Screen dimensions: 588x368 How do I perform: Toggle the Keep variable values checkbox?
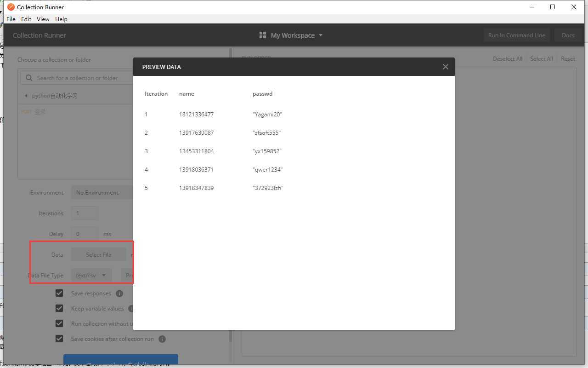(59, 308)
